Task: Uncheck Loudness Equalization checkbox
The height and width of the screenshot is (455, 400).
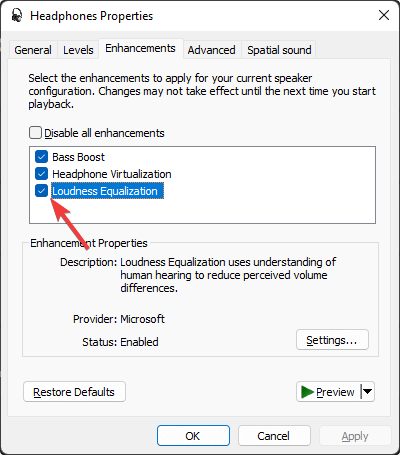Action: [41, 191]
